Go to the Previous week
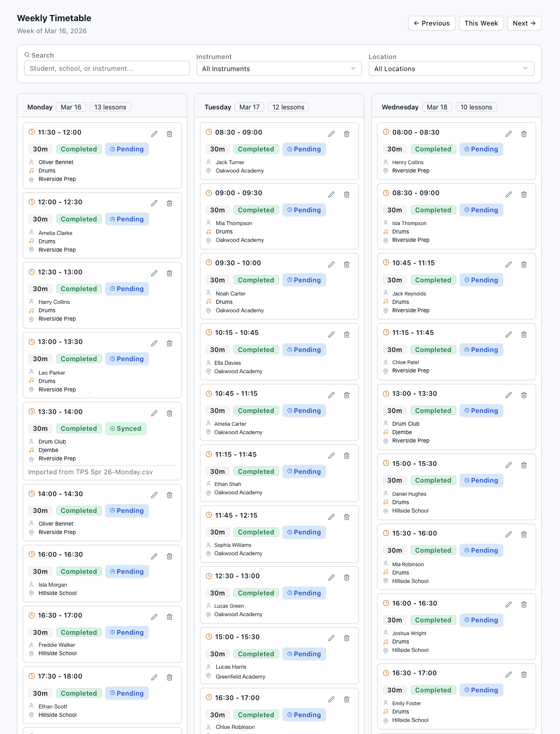 click(432, 23)
